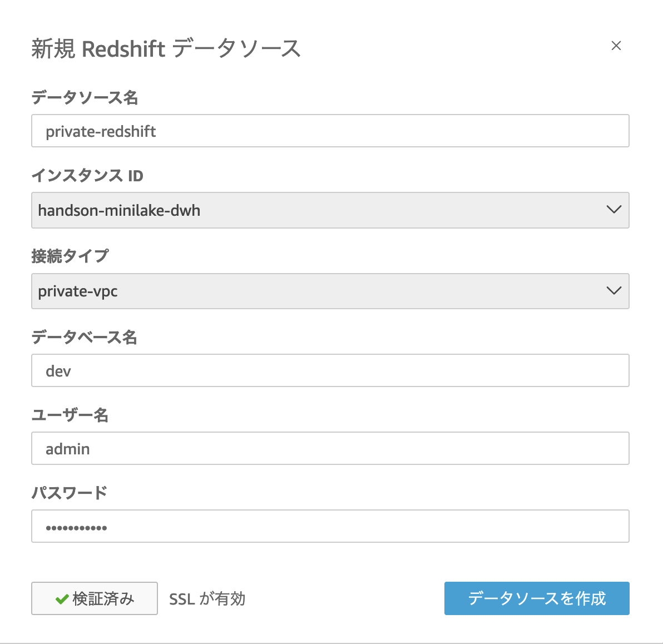
Task: Click into the パスワード masked field
Action: [330, 526]
